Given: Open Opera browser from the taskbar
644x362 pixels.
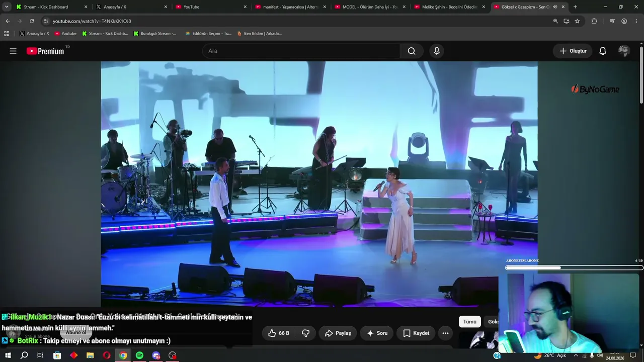Looking at the screenshot, I should pyautogui.click(x=107, y=355).
